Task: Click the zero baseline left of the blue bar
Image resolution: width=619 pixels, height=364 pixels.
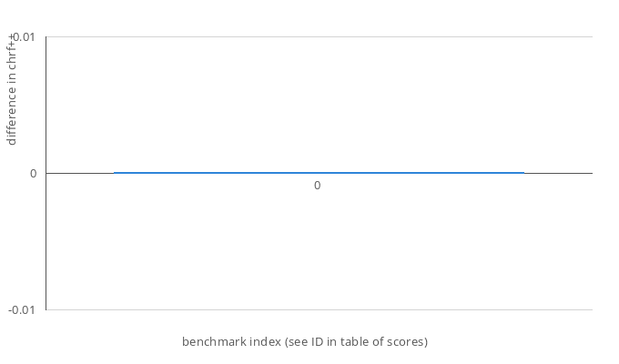Action: coord(80,173)
